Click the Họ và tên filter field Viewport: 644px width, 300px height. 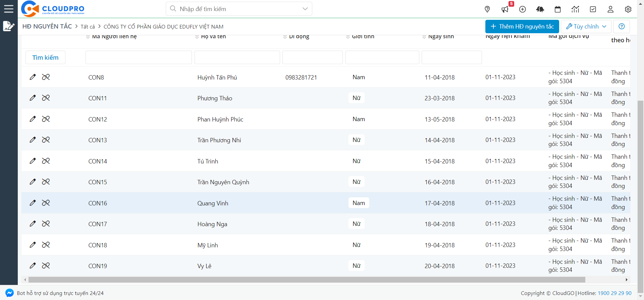click(237, 57)
